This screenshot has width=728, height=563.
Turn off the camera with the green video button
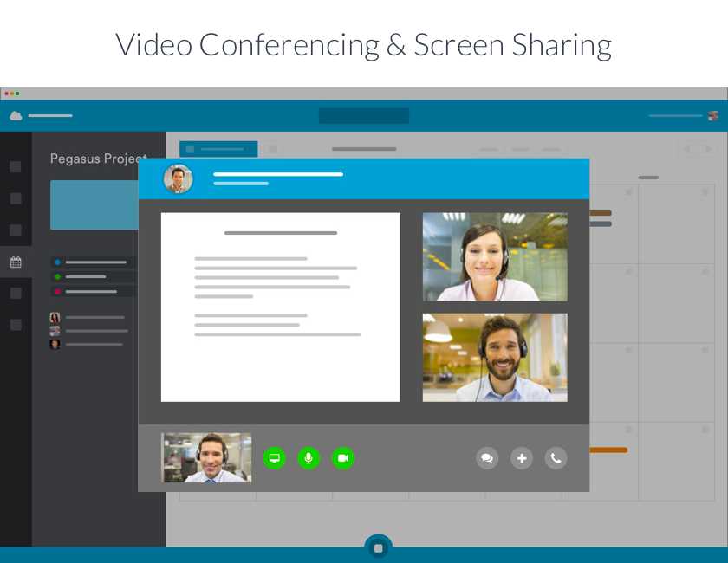[x=343, y=458]
